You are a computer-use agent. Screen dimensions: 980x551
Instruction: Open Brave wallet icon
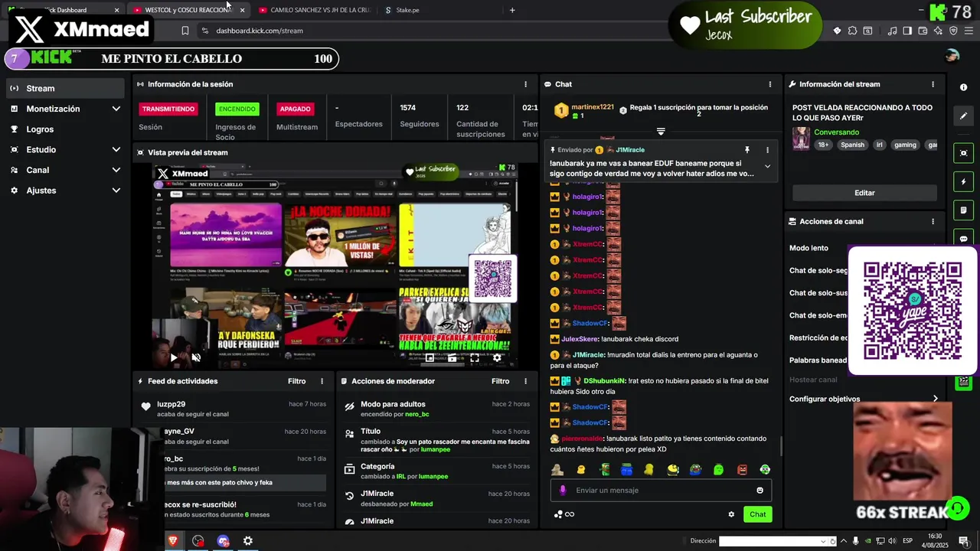coord(923,31)
